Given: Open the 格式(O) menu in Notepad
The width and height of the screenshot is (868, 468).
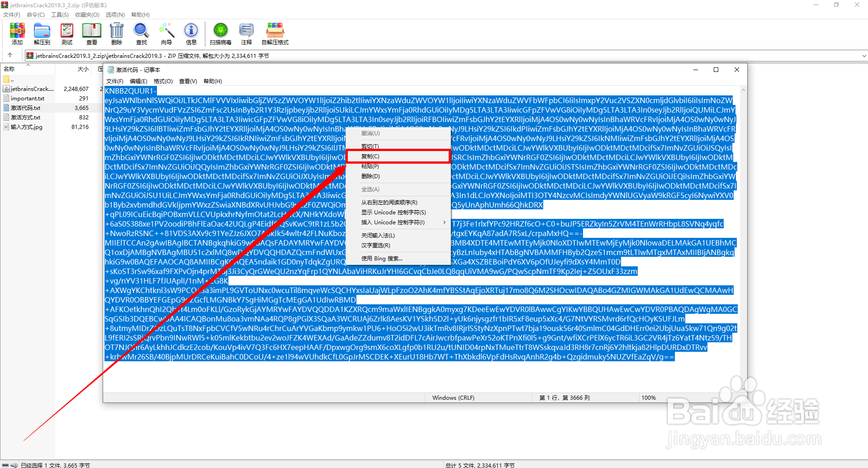Looking at the screenshot, I should 163,81.
